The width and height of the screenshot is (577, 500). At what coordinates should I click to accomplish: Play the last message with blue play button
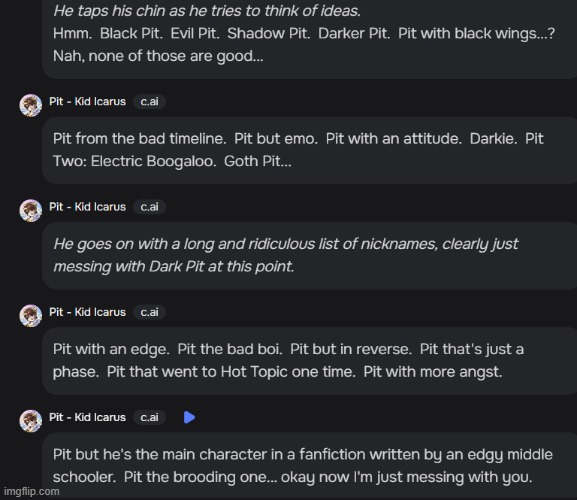coord(189,417)
